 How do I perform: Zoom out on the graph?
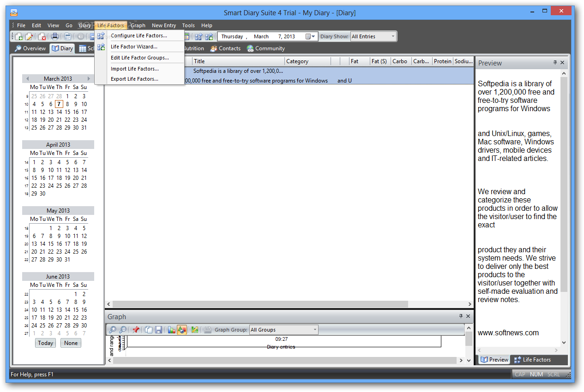[x=123, y=330]
